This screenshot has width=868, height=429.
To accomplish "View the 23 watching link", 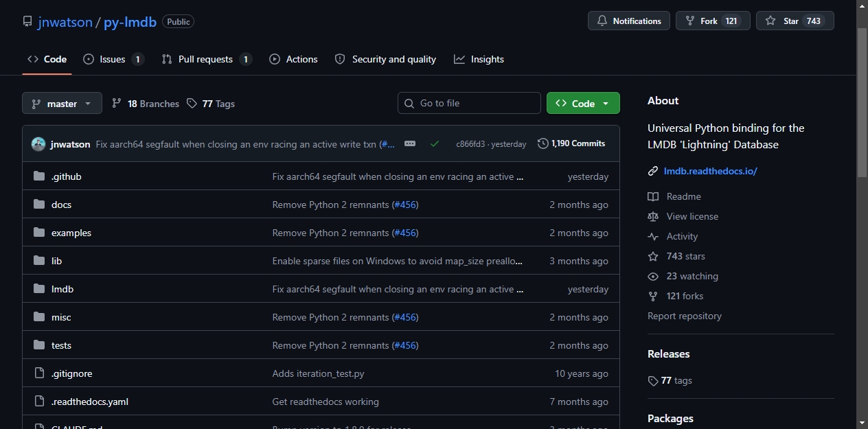I will pyautogui.click(x=692, y=276).
